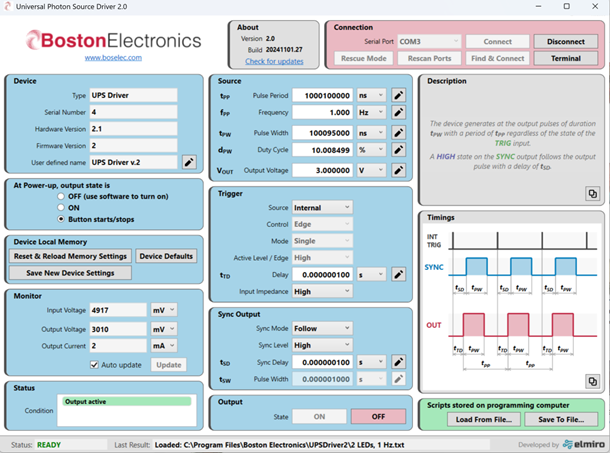Click the 'Output active' condition text
The image size is (610, 453).
coord(85,402)
